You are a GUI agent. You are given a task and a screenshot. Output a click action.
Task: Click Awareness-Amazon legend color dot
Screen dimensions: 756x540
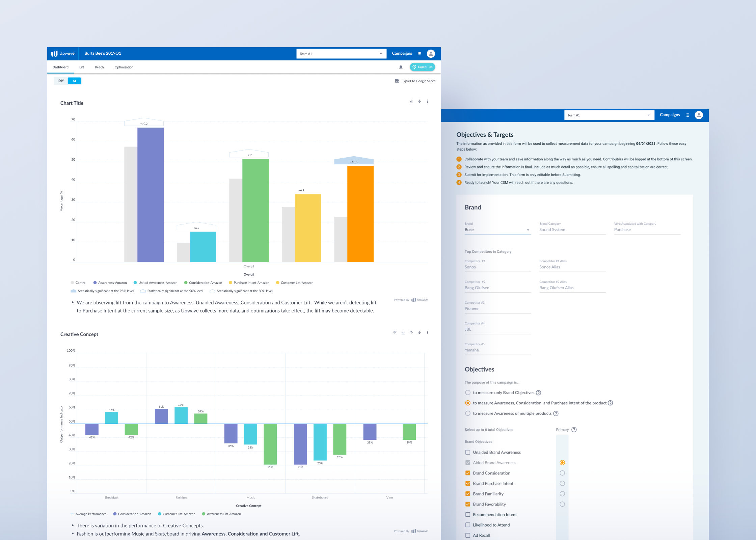click(95, 283)
